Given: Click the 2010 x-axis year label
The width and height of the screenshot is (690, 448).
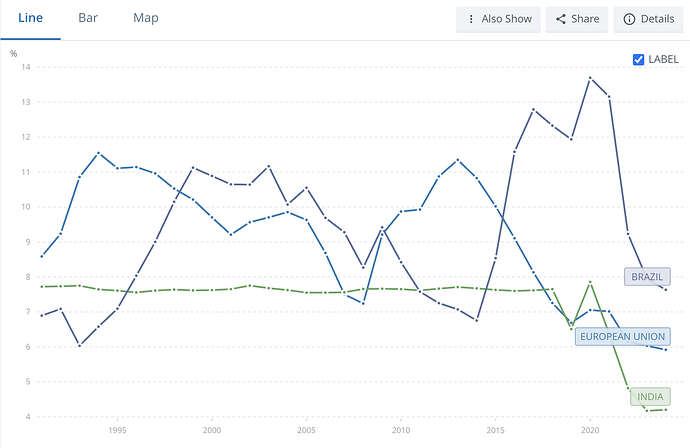Looking at the screenshot, I should coord(400,430).
